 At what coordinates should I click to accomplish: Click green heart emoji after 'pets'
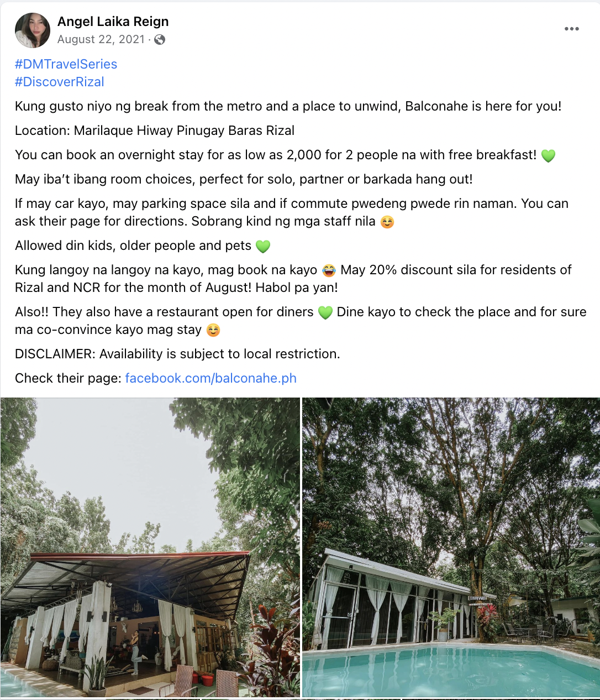[263, 246]
